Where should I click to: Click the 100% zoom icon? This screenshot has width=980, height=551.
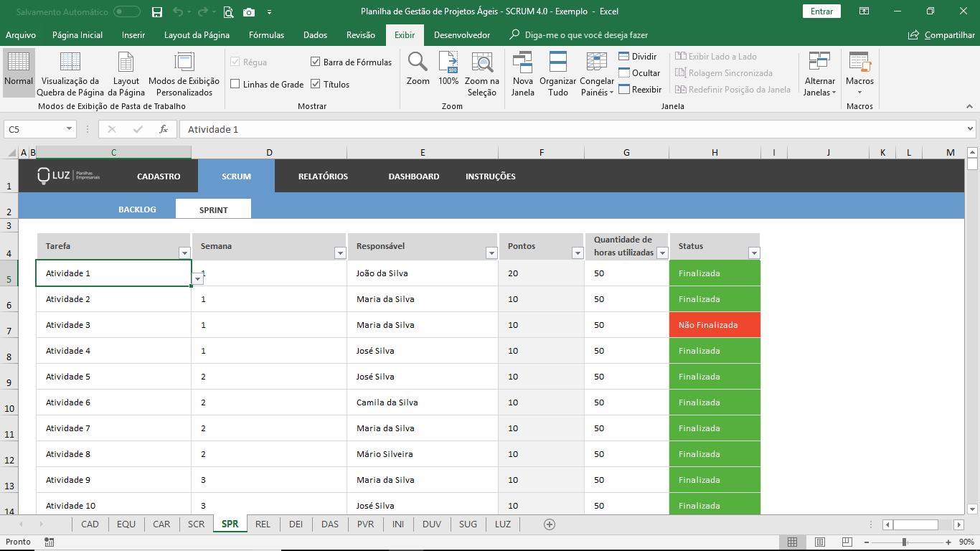(448, 63)
